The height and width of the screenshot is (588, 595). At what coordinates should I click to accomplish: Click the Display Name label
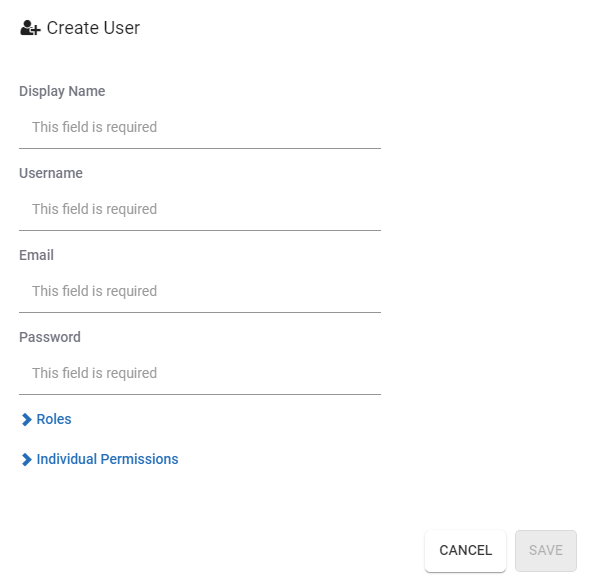[62, 91]
